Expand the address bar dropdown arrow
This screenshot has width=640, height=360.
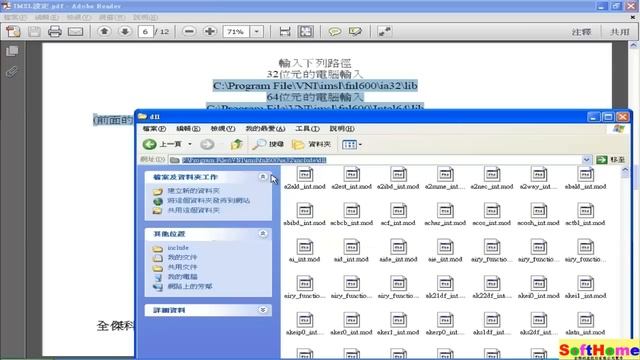point(587,160)
